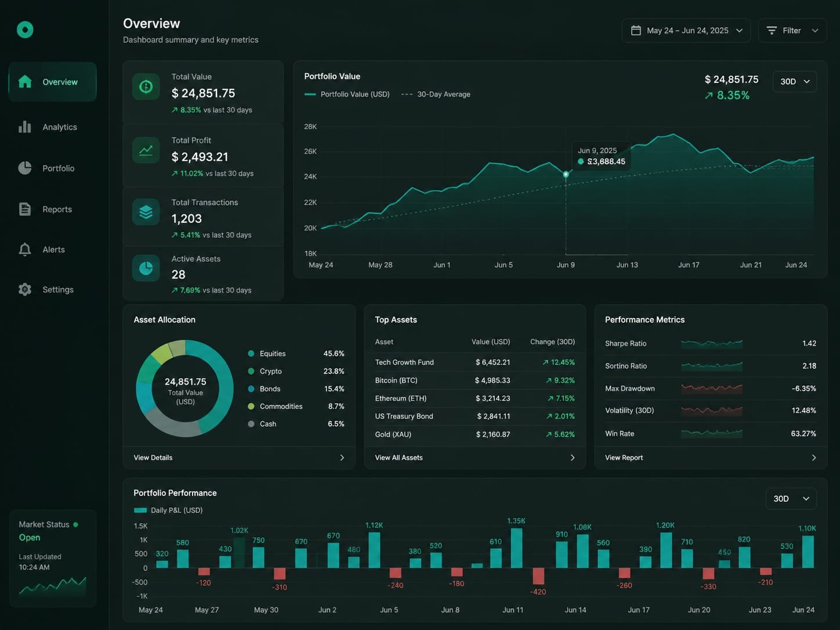The image size is (840, 630).
Task: Click the Total Value dollar icon
Action: tap(146, 86)
